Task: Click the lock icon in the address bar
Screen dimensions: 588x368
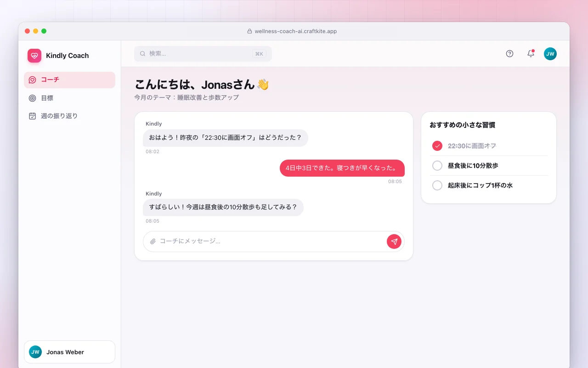Action: 250,31
